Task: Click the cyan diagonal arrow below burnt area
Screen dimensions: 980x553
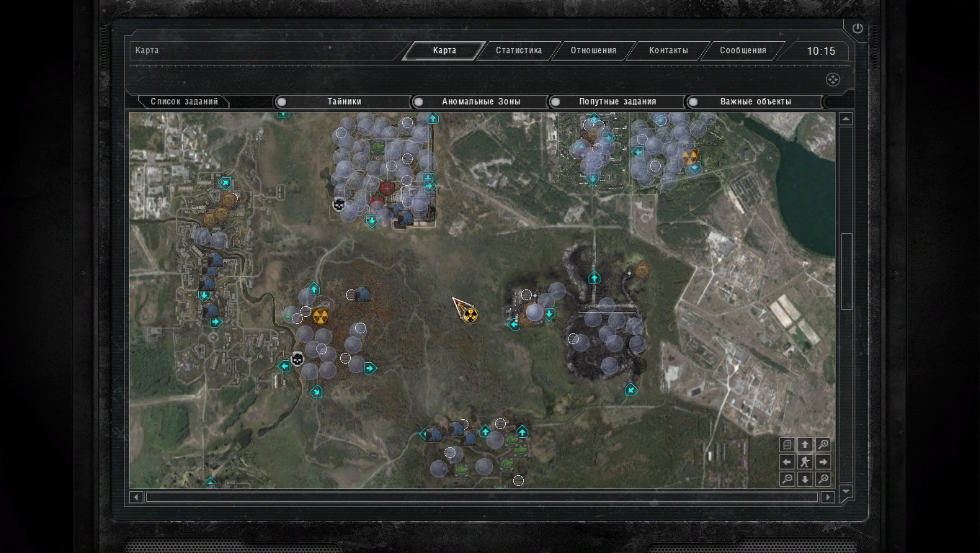Action: pos(631,390)
